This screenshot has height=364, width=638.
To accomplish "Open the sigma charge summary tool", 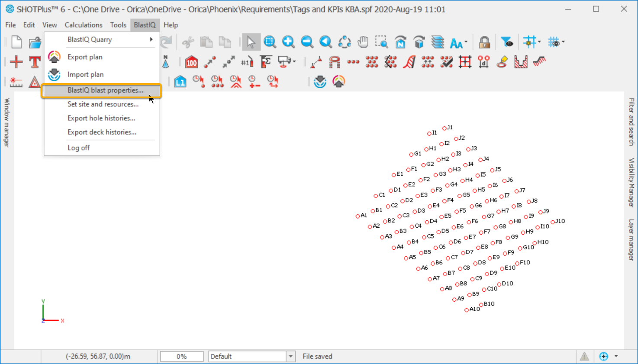I will [x=266, y=62].
